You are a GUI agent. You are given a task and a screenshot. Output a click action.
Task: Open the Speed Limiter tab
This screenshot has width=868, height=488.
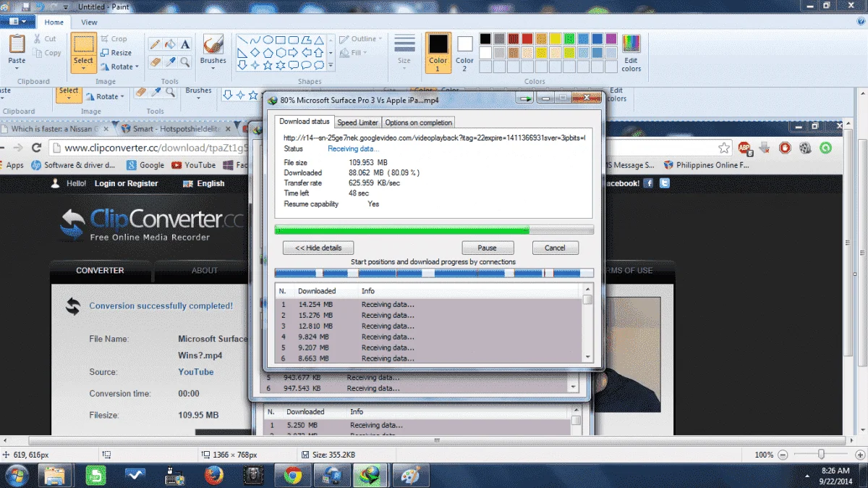point(358,122)
